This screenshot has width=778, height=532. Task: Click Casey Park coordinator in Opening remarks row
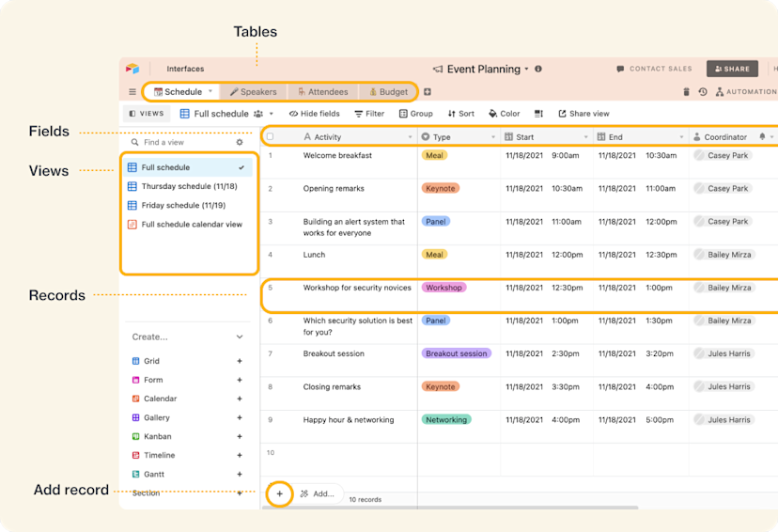(722, 189)
